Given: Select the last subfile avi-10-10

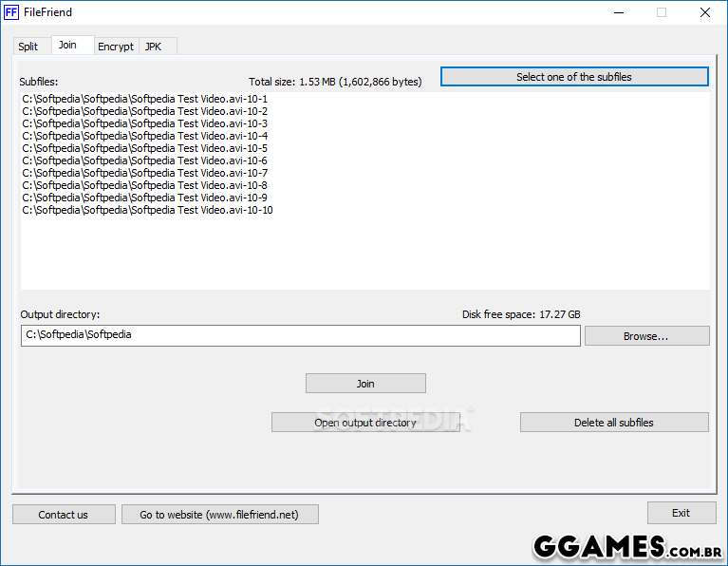Looking at the screenshot, I should coord(147,210).
